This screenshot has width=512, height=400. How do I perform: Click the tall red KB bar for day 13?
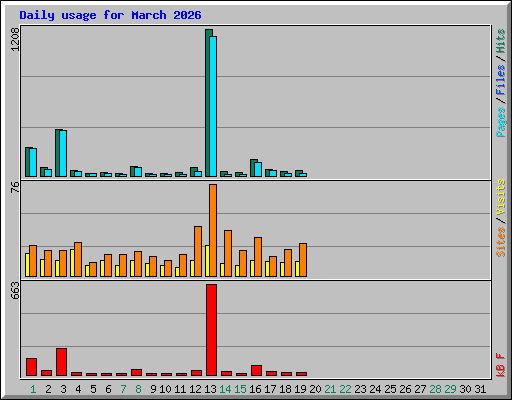[x=211, y=330]
